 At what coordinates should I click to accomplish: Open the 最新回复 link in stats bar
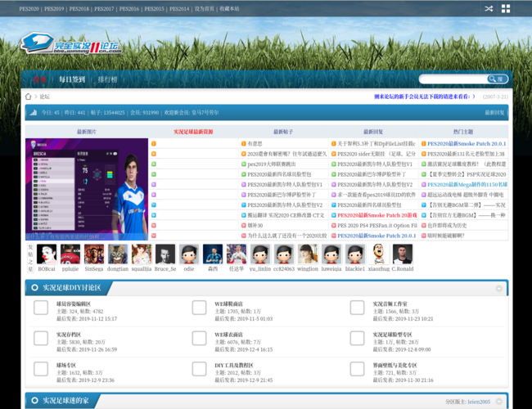(494, 113)
